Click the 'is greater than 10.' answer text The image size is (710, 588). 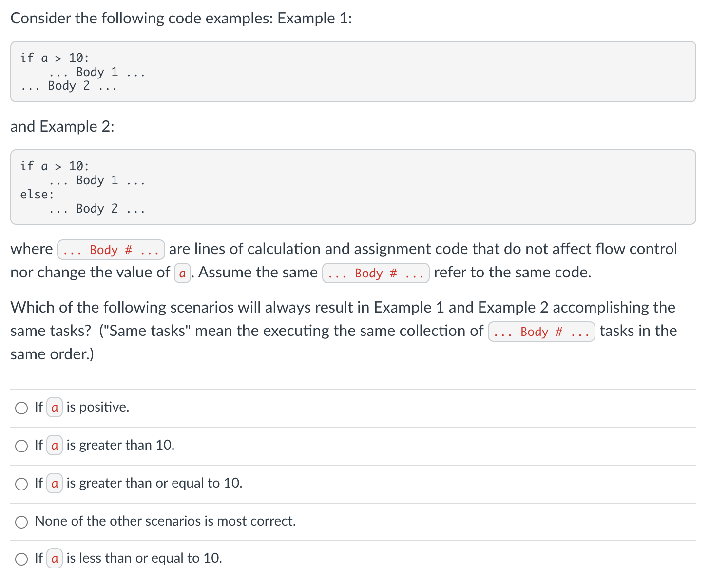point(120,445)
